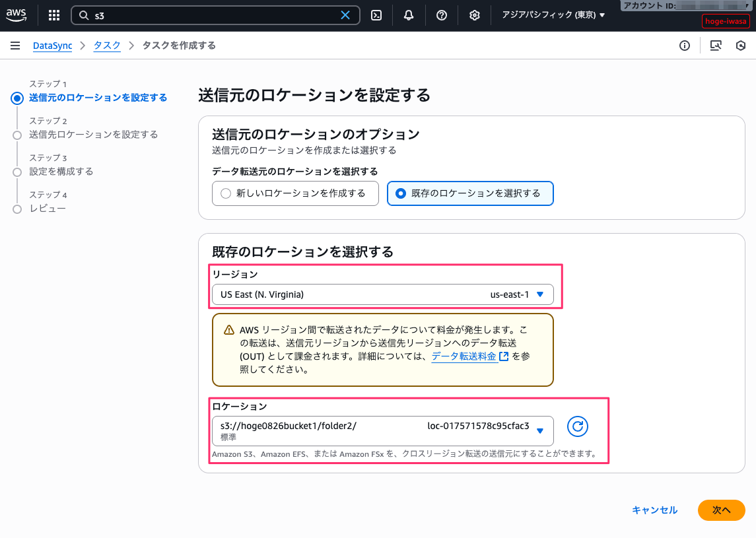
Task: Click the キャンセル button
Action: pos(655,510)
